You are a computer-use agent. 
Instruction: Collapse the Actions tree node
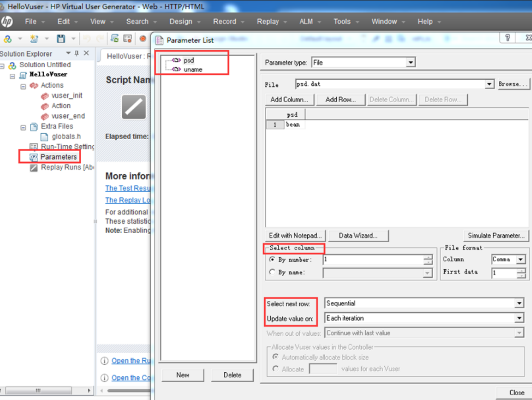[x=23, y=86]
